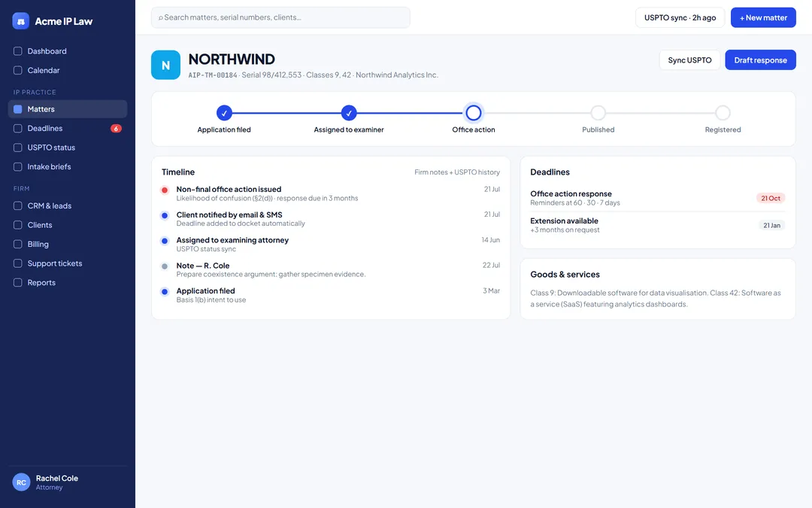
Task: Click the USPTO sync 2h ago status button
Action: click(x=680, y=17)
